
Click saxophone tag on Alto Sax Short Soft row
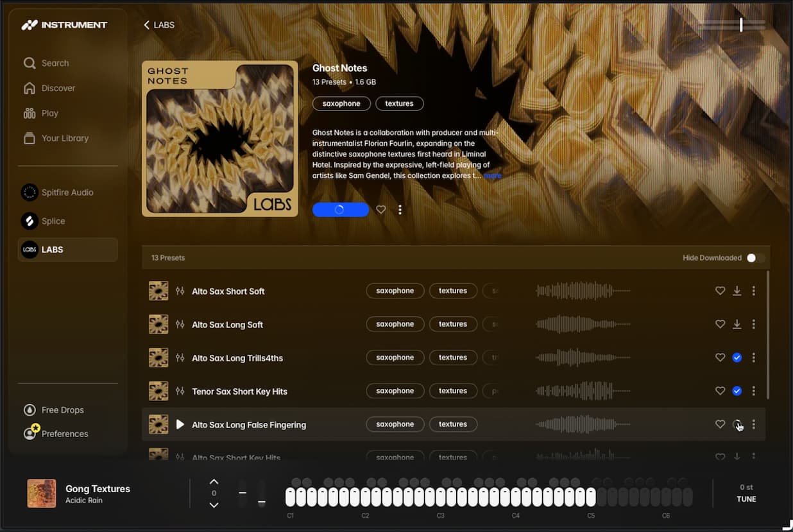[x=395, y=291]
